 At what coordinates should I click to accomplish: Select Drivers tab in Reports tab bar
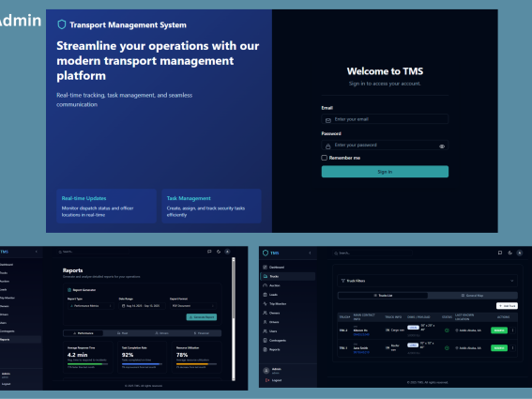(161, 333)
